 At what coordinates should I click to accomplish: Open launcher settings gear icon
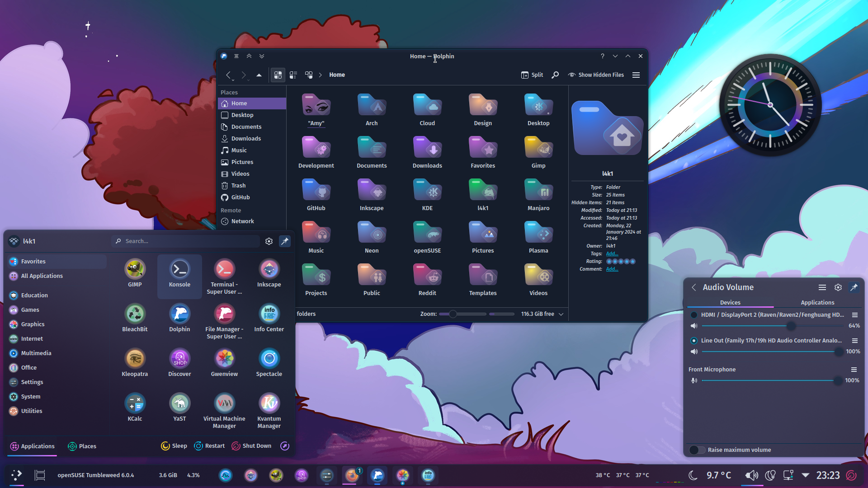269,241
